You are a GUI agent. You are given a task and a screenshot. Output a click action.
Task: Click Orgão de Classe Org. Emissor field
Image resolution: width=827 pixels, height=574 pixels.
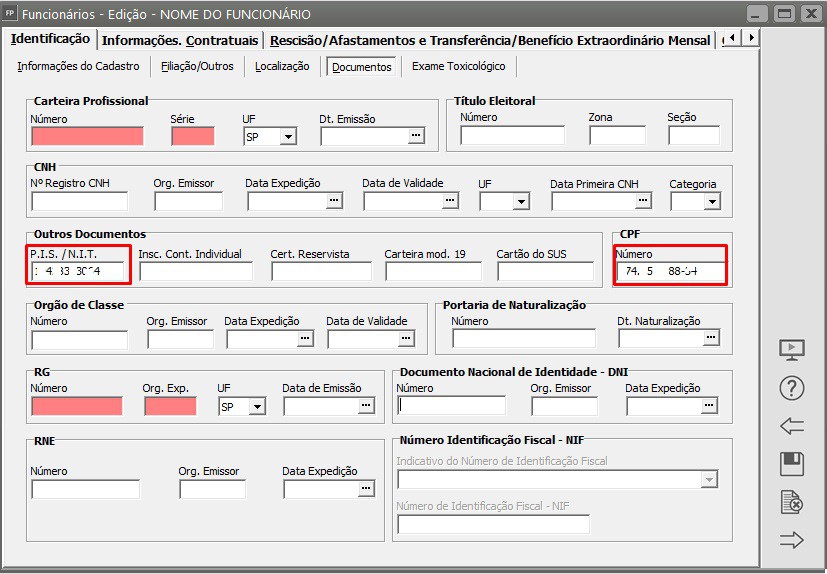(x=180, y=340)
